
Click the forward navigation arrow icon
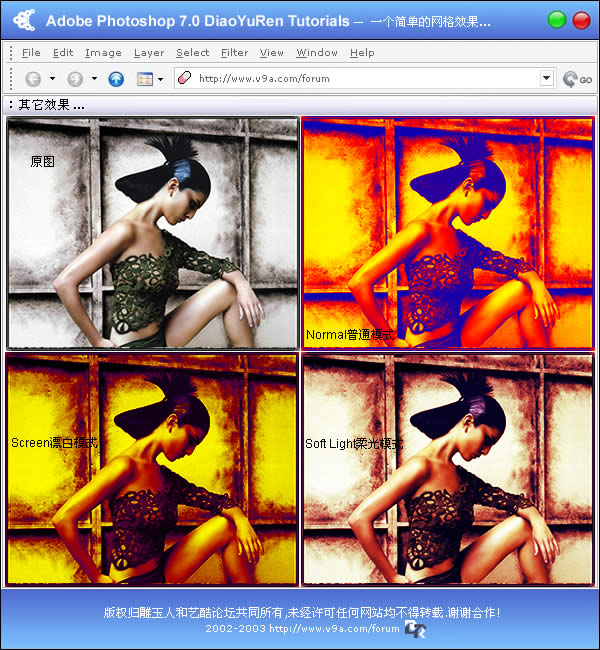(x=75, y=79)
